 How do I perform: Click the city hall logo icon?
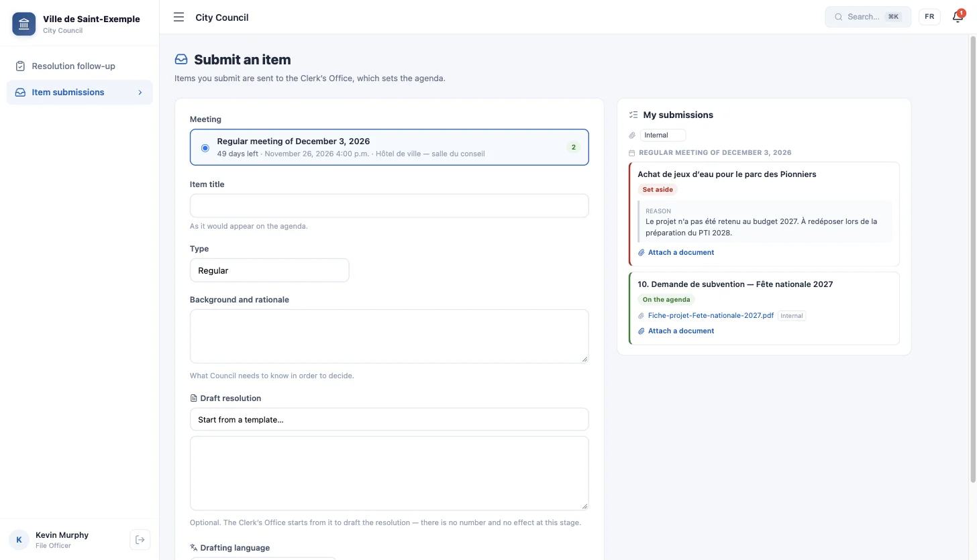pos(24,24)
